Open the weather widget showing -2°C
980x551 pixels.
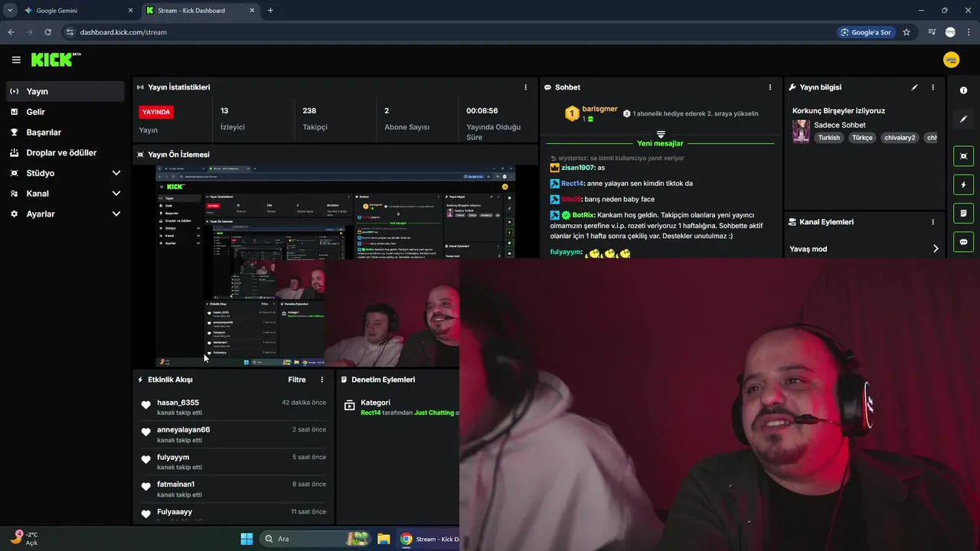click(x=25, y=538)
